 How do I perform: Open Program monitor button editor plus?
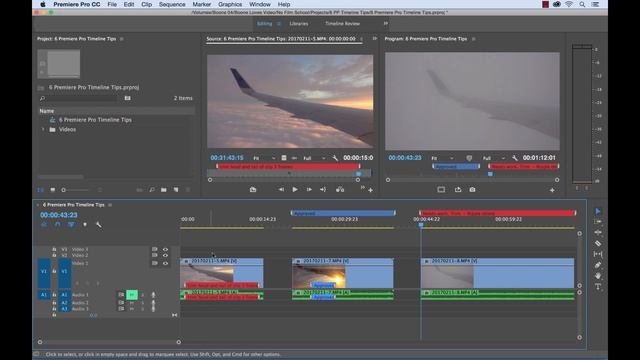552,190
